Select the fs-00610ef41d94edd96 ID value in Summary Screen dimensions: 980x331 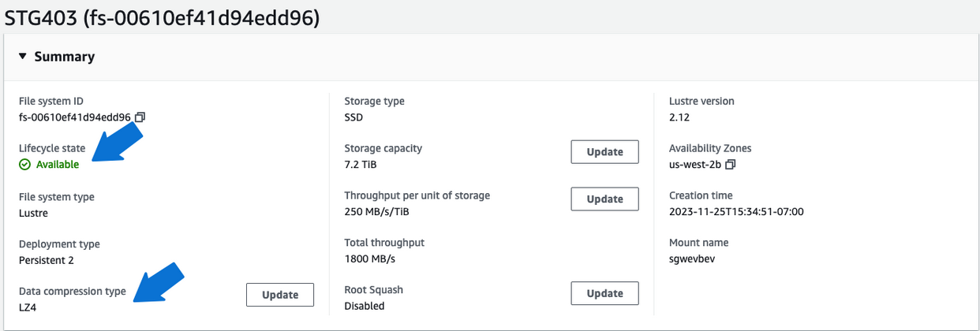point(74,117)
